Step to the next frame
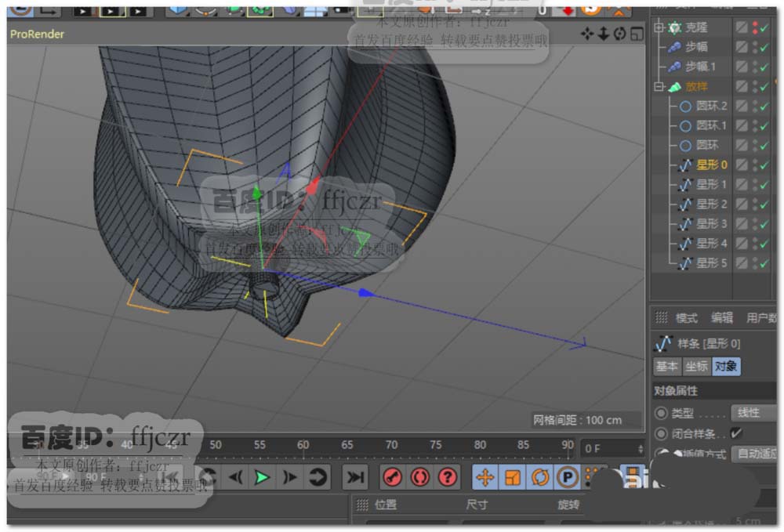 (x=289, y=478)
